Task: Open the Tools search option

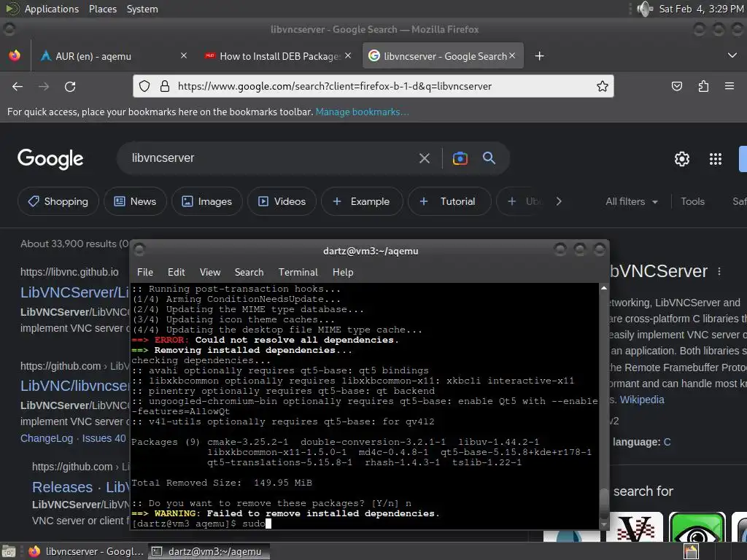Action: tap(692, 201)
